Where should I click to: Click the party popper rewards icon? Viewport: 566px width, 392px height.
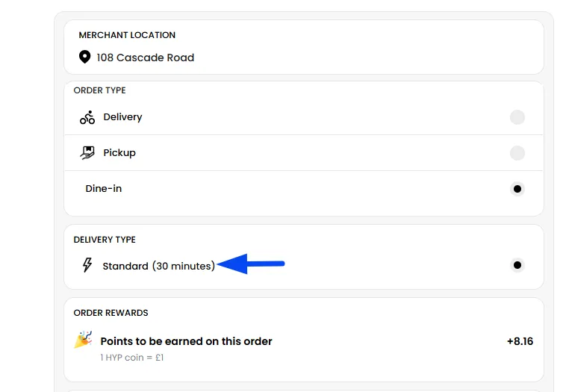pos(83,340)
